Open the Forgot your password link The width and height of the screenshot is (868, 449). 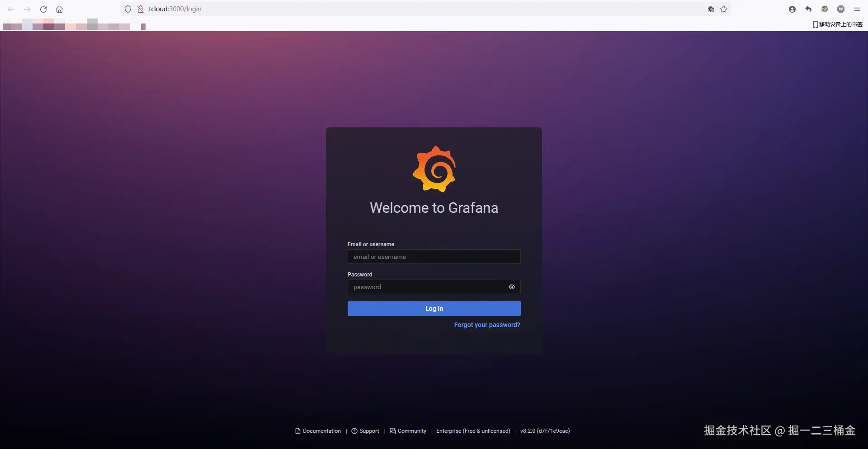(487, 325)
